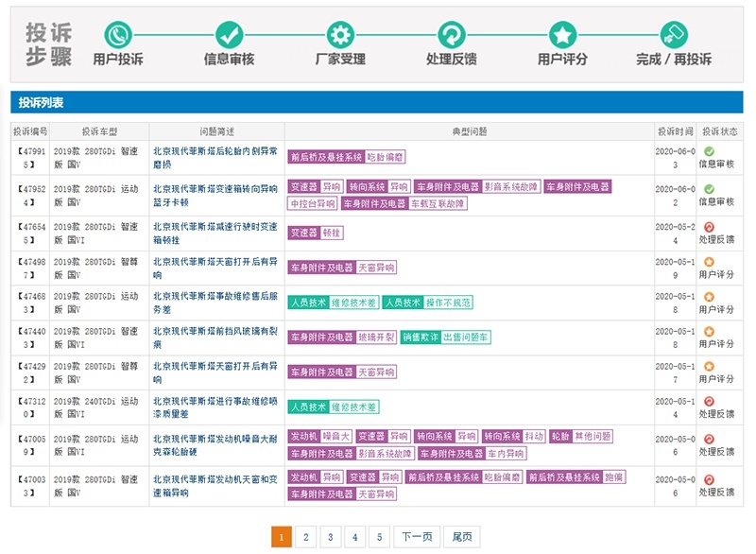
Task: Click tag 中控台异响 in row 479524
Action: click(x=313, y=203)
